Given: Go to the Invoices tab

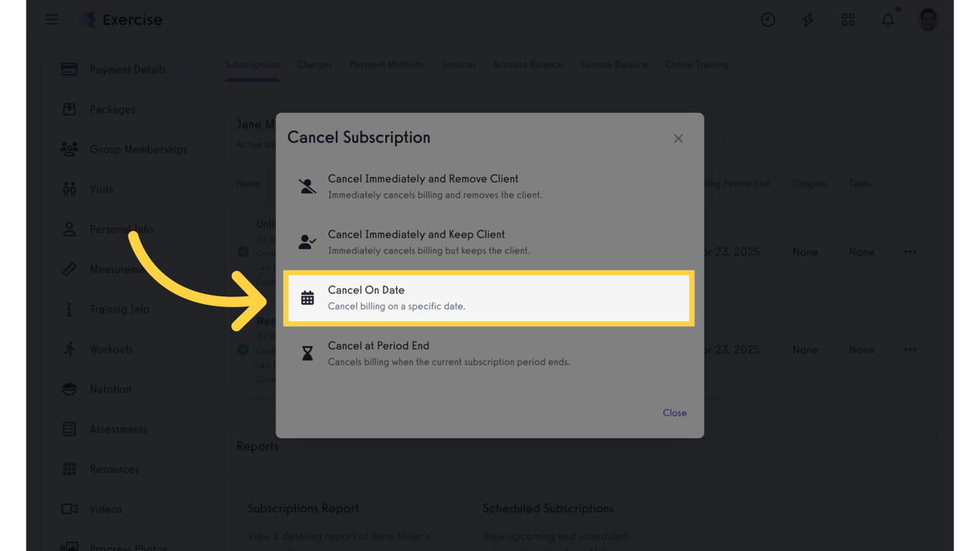Looking at the screenshot, I should pos(458,65).
